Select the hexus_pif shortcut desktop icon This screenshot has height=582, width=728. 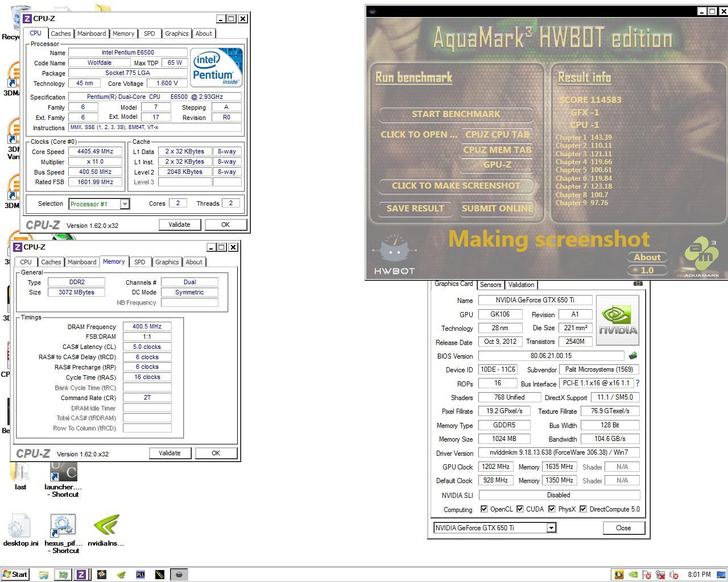tap(63, 534)
